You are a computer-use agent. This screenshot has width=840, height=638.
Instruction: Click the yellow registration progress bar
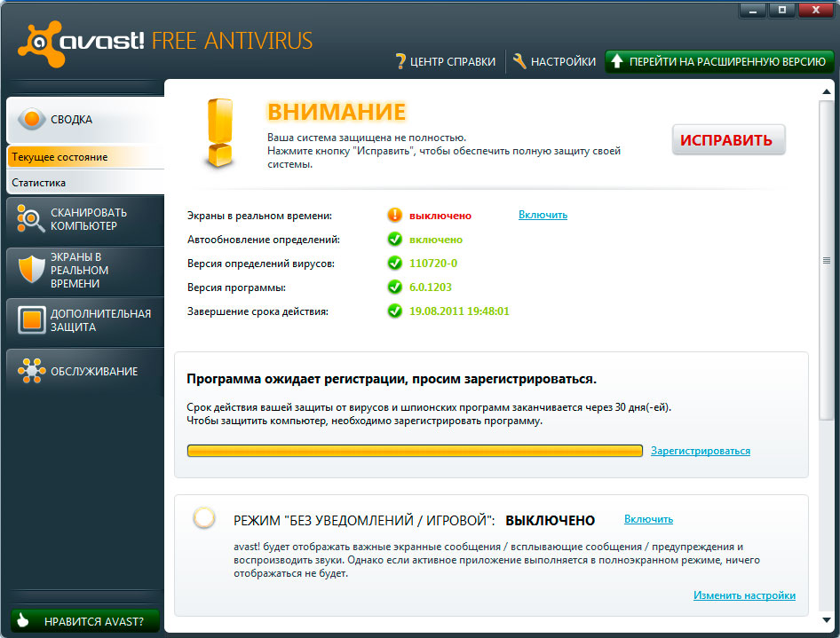pos(415,451)
